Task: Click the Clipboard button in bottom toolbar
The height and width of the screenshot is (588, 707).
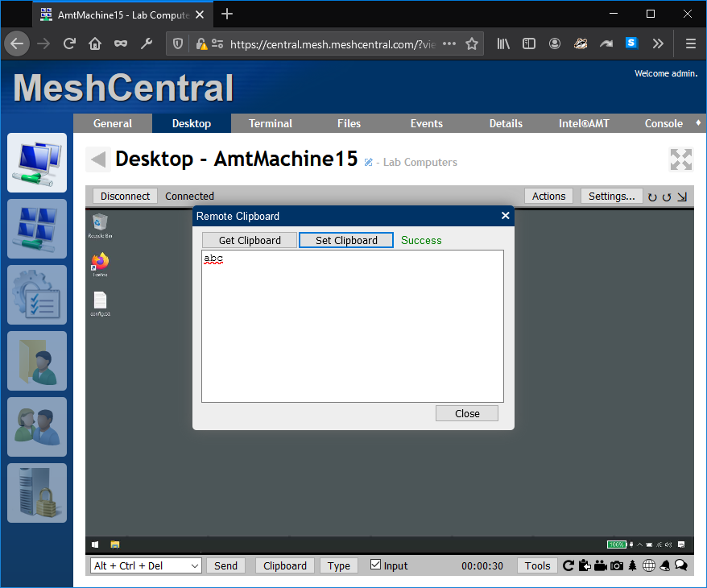Action: point(284,566)
